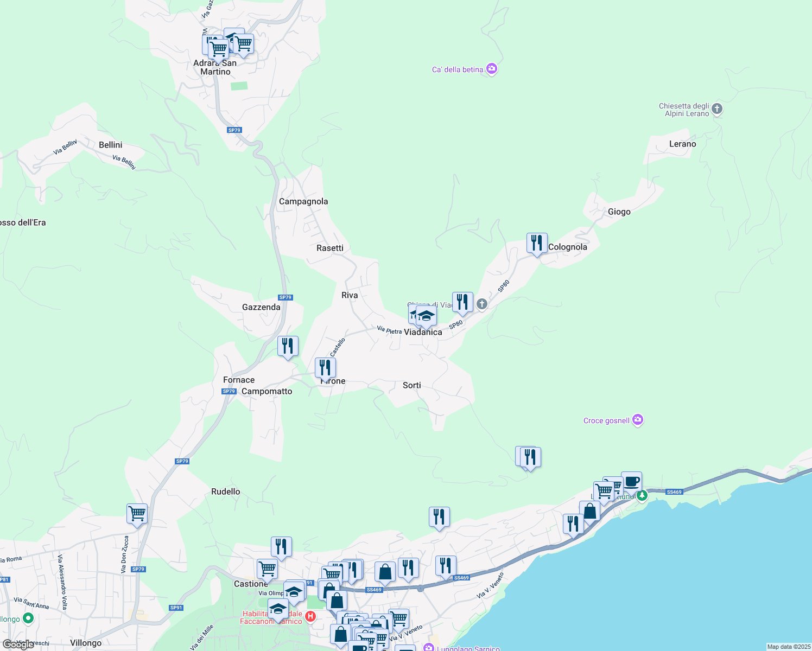Click the SS469 road shield near the eastern lakeshore
This screenshot has height=651, width=812.
(x=674, y=492)
